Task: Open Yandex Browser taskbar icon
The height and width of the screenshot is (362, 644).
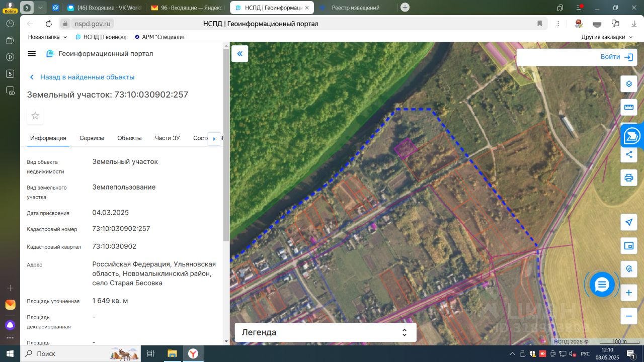Action: coord(193,354)
